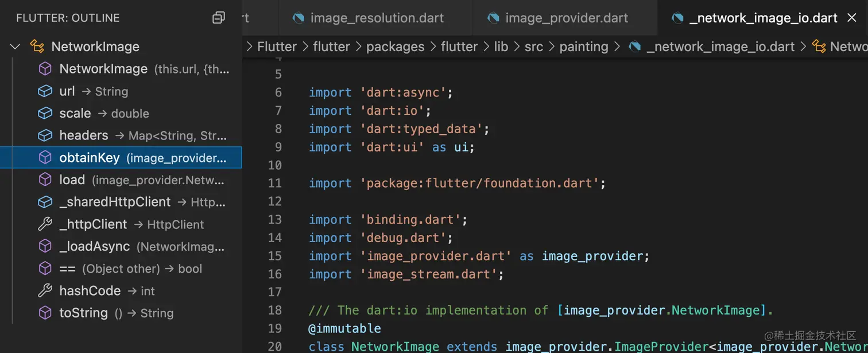Click the class icon beside NetworkImage root
The width and height of the screenshot is (868, 353).
37,46
